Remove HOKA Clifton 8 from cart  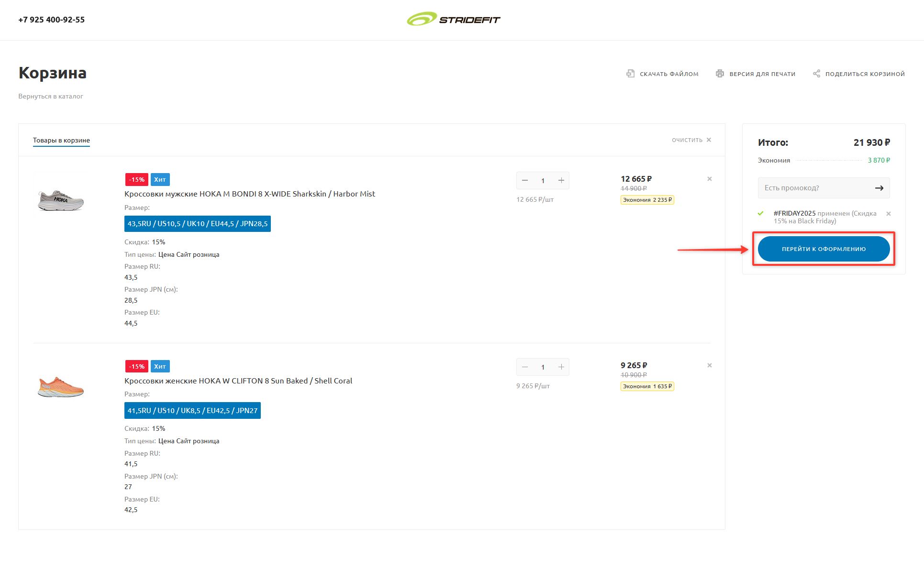click(710, 365)
